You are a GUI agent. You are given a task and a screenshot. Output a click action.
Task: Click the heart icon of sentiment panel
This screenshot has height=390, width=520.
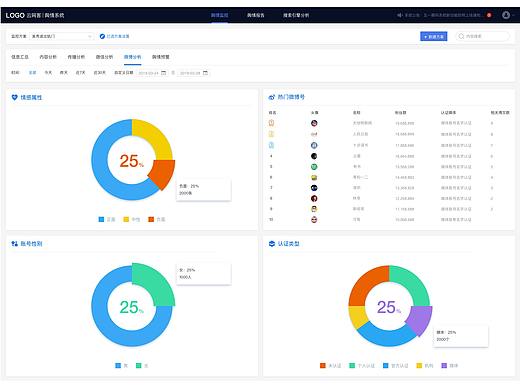[x=14, y=97]
